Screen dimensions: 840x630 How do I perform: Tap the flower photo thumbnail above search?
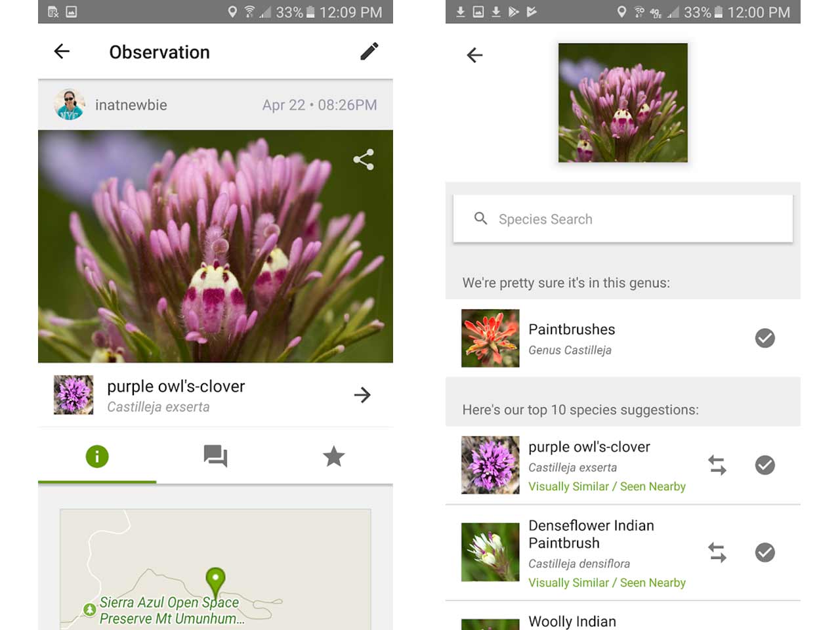623,103
